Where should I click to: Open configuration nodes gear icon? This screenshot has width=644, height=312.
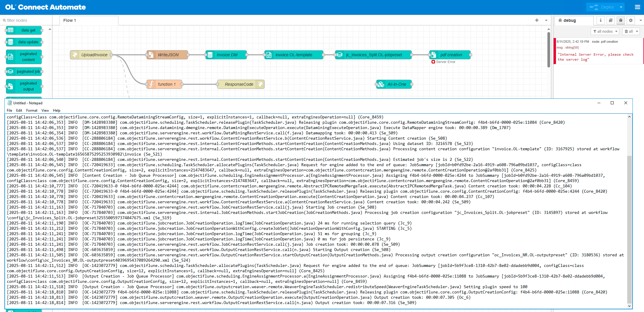coord(630,20)
